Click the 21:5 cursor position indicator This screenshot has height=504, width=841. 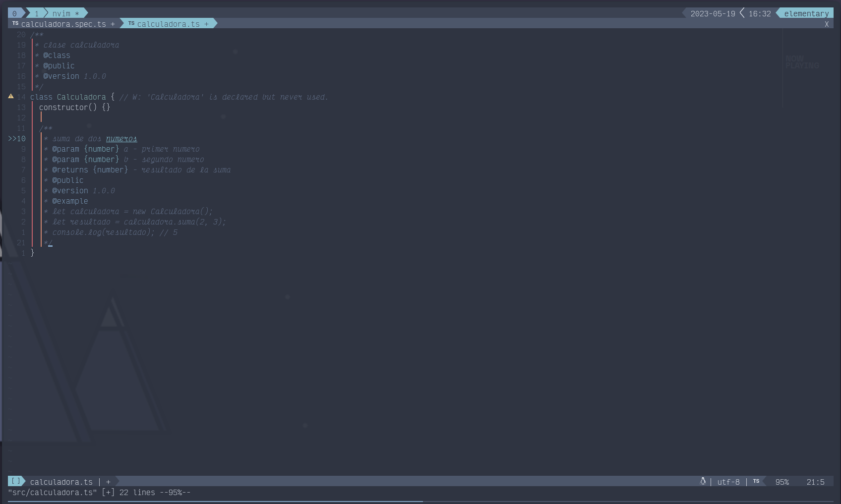click(815, 482)
